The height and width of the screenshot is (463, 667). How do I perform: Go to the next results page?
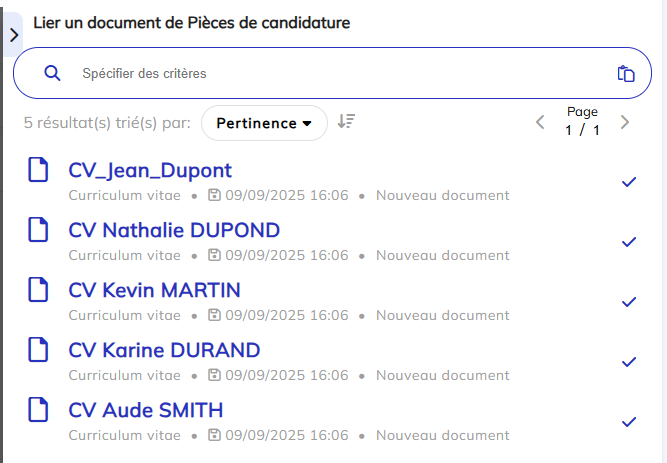coord(624,122)
